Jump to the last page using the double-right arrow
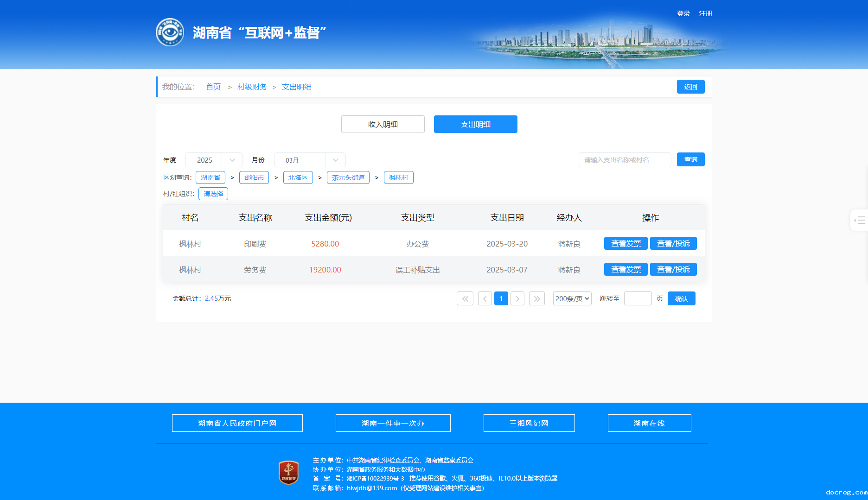This screenshot has height=500, width=868. (x=536, y=298)
